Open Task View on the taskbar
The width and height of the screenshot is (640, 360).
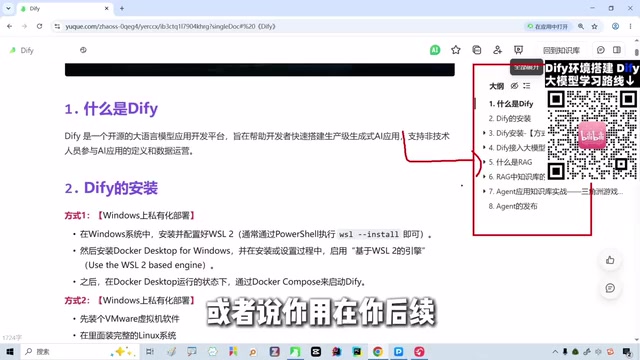point(150,351)
